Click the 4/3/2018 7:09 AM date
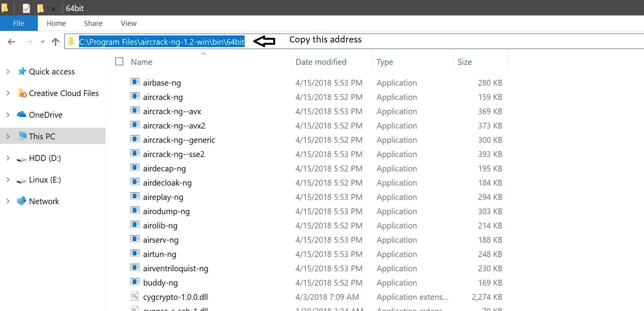 [x=328, y=297]
